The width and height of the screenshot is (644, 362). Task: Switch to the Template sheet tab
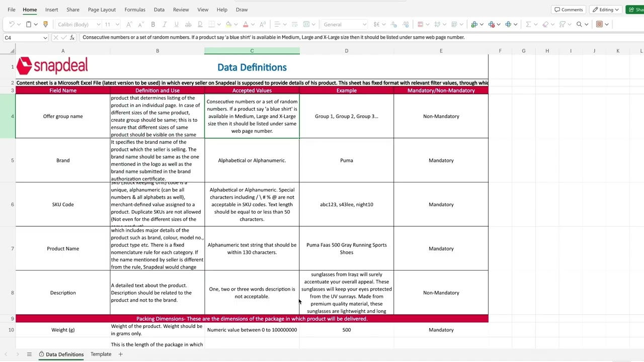(x=101, y=354)
